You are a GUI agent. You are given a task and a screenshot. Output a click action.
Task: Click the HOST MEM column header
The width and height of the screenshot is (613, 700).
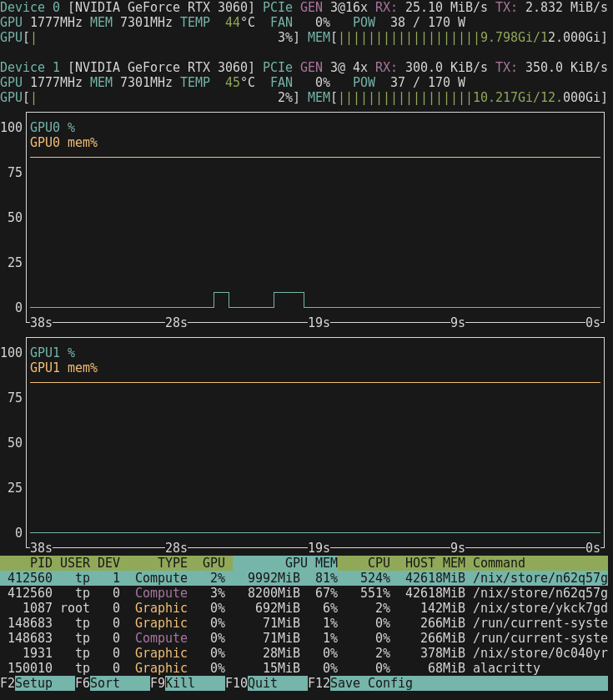point(435,563)
